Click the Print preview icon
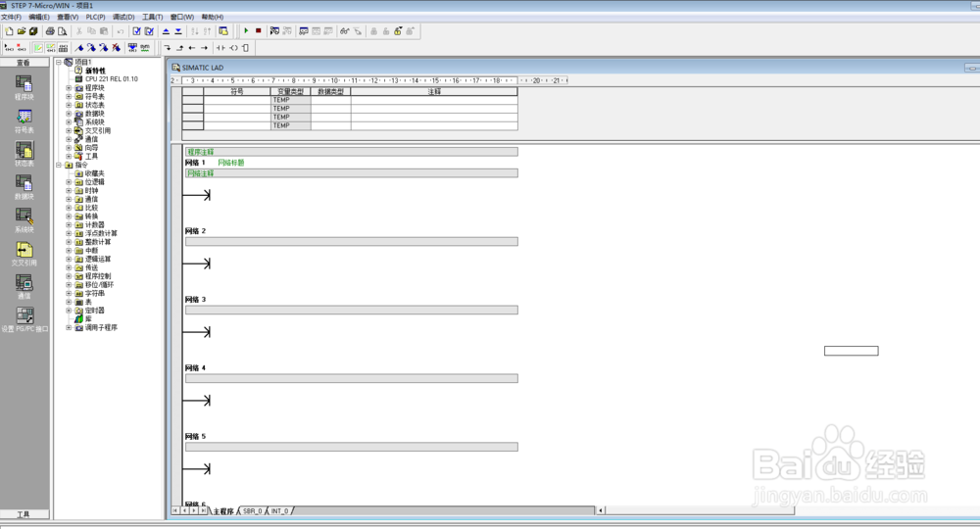This screenshot has width=980, height=529. (x=62, y=31)
